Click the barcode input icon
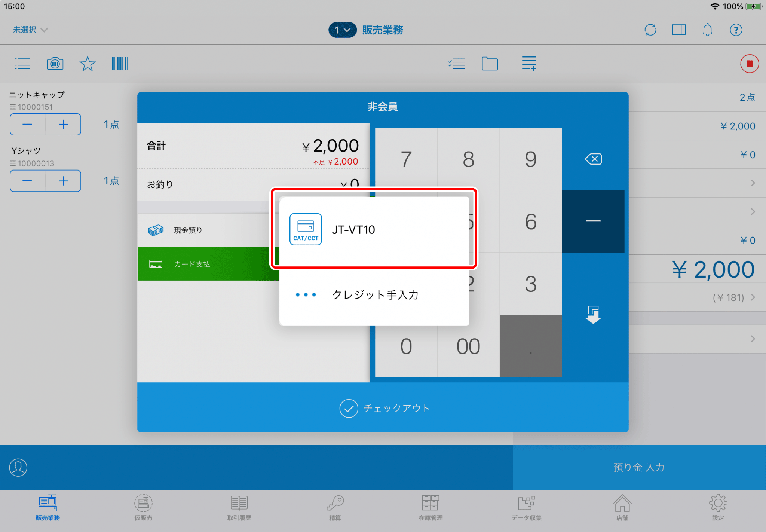Screen dimensions: 766x532 (120, 64)
